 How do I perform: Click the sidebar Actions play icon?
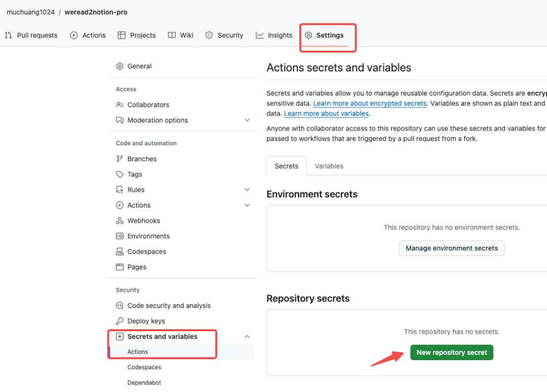pyautogui.click(x=120, y=205)
